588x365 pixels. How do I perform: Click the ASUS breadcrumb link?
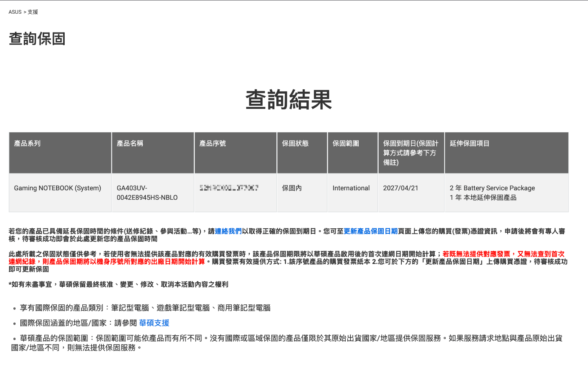[x=15, y=12]
